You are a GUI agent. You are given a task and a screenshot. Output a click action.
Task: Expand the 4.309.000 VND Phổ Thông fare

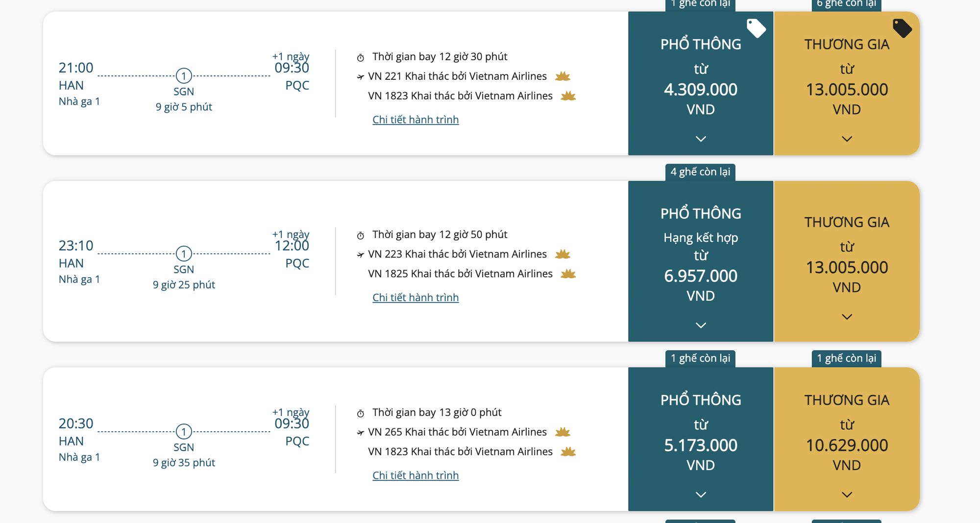click(x=701, y=139)
